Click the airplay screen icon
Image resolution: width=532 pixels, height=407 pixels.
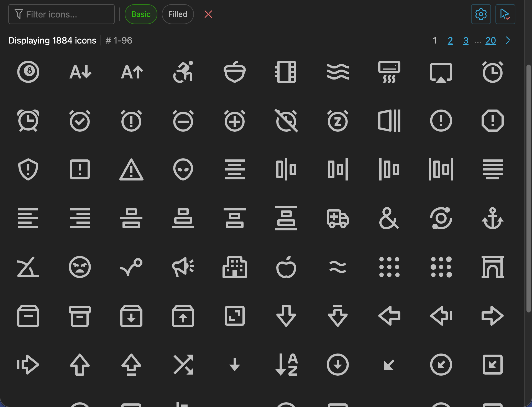click(441, 72)
